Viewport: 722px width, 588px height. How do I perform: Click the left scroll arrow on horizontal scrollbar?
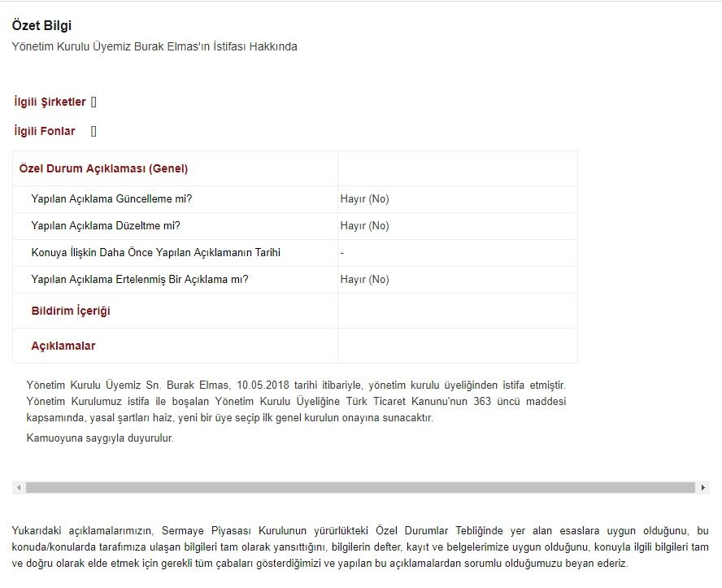point(19,488)
